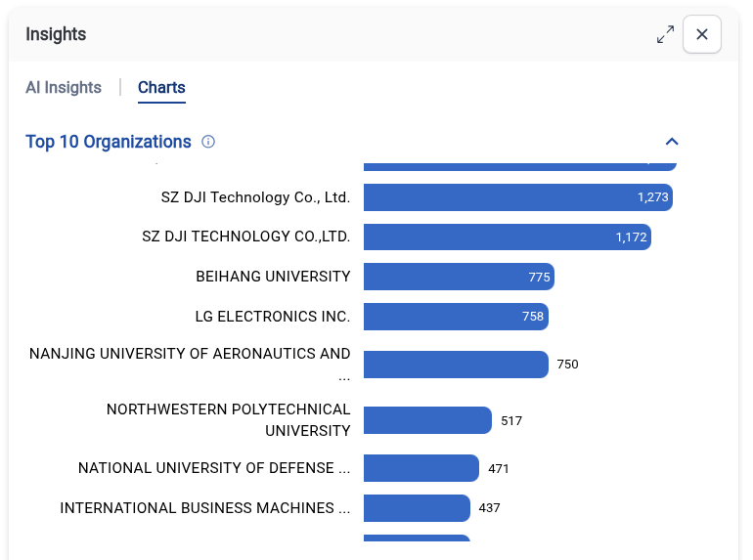This screenshot has height=560, width=753.
Task: Click the Insights panel title
Action: click(56, 34)
